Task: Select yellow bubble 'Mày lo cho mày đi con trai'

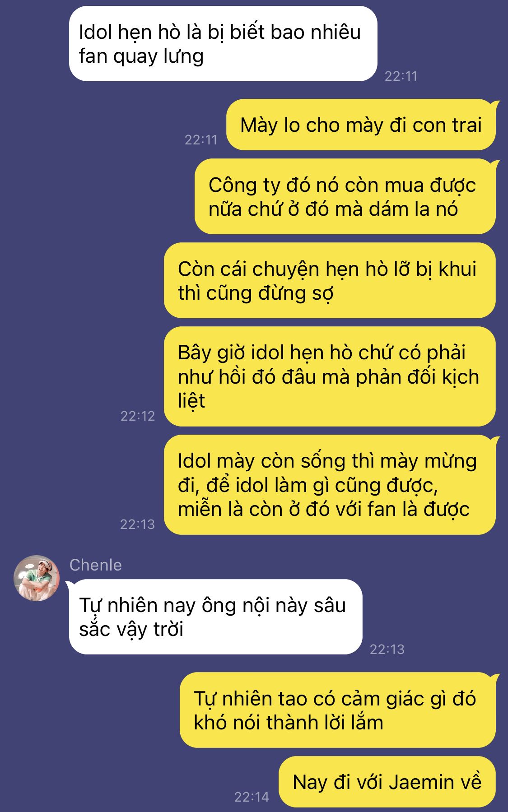Action: (x=361, y=125)
